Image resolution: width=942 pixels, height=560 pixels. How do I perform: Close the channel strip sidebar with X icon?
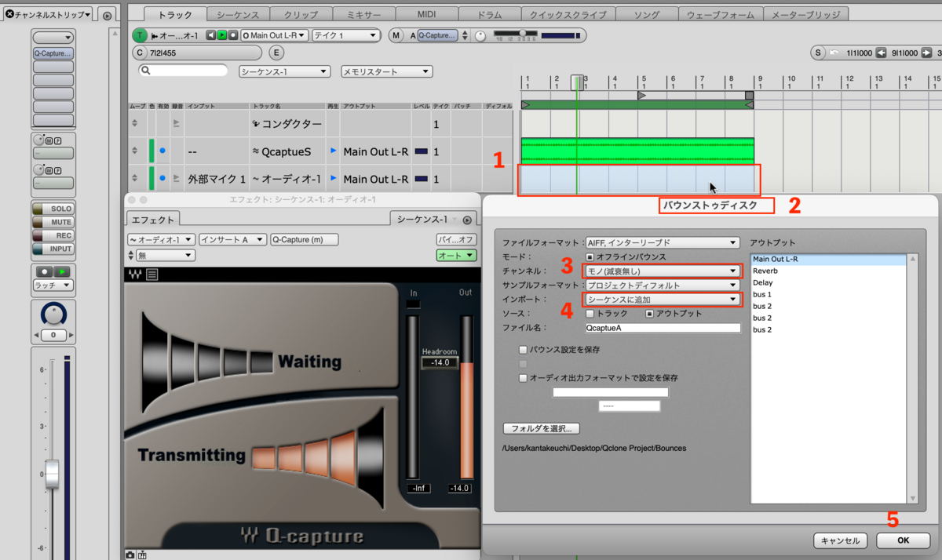(9, 14)
